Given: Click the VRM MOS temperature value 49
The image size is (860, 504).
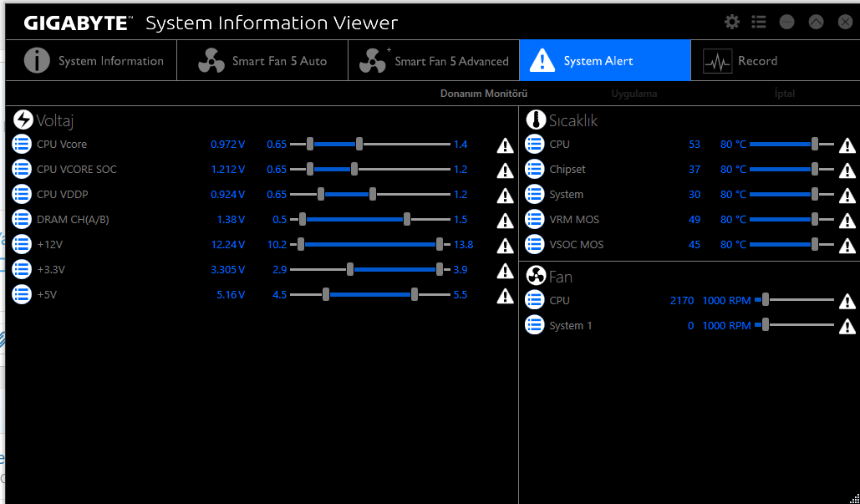Looking at the screenshot, I should 695,219.
